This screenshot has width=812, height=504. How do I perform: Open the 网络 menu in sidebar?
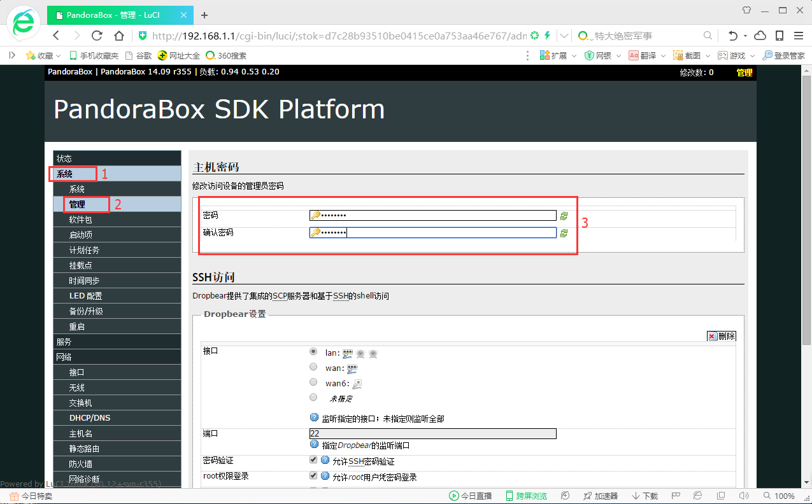[117, 357]
